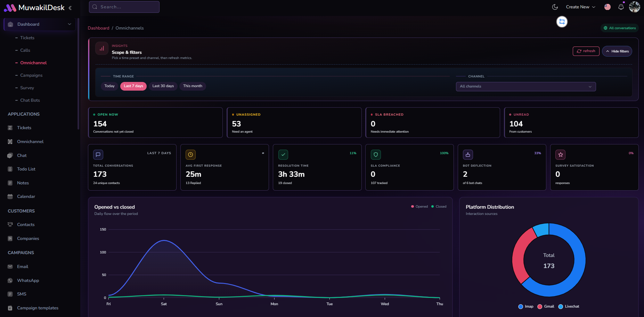644x317 pixels.
Task: Open Campaigns in Dashboard submenu
Action: [31, 75]
